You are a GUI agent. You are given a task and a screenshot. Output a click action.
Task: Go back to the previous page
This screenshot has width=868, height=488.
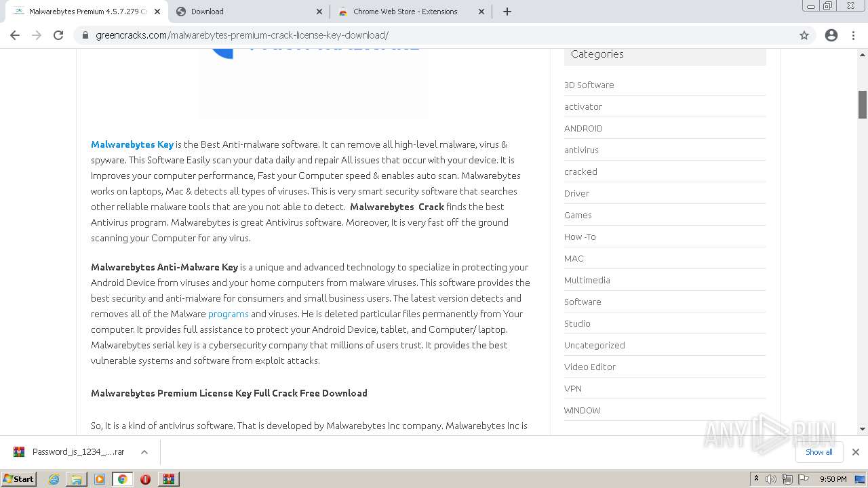pos(15,35)
